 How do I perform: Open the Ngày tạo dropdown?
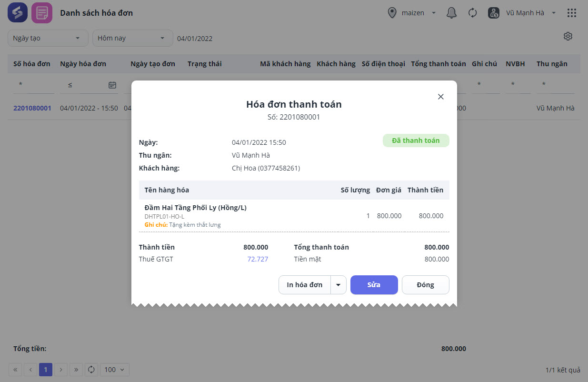(x=48, y=38)
